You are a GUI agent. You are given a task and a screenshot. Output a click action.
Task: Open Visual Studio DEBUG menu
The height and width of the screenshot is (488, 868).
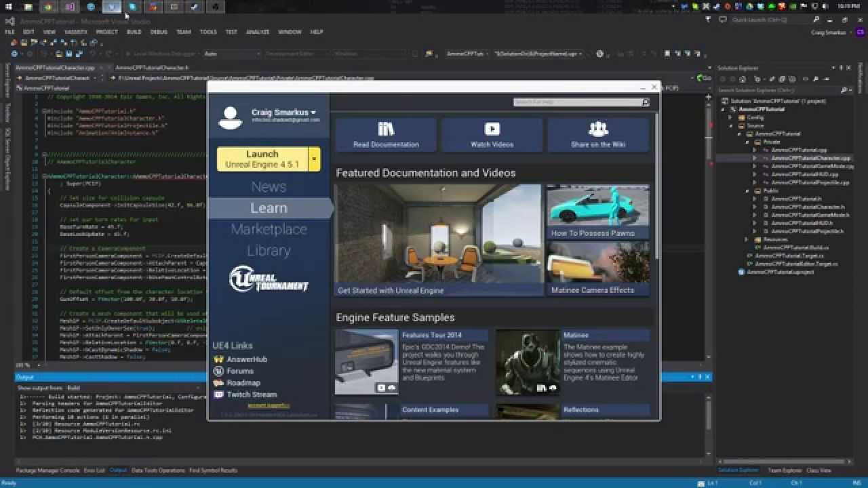[159, 32]
